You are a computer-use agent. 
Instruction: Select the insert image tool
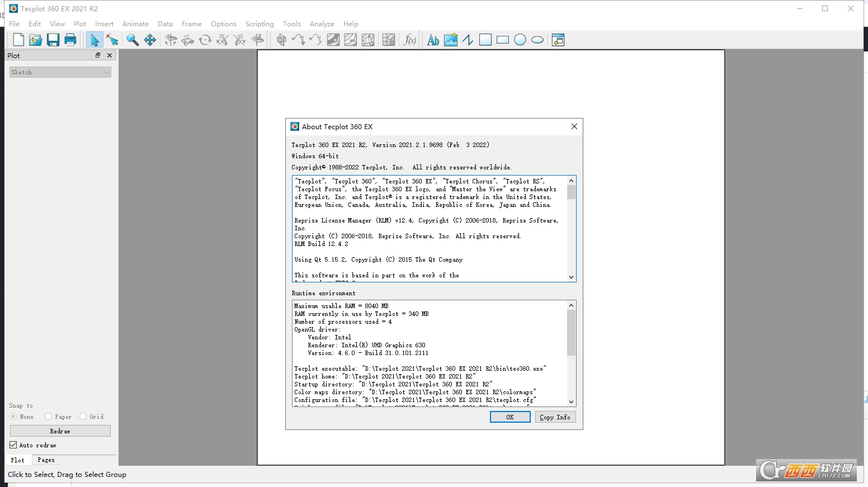(451, 40)
